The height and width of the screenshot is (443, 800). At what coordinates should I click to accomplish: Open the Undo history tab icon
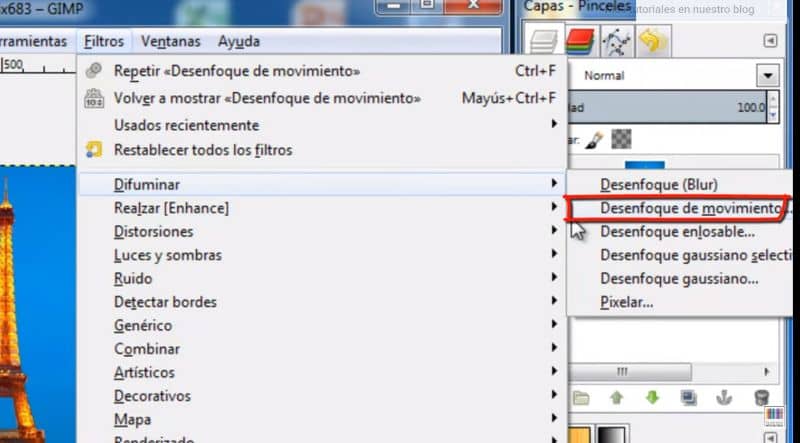653,41
